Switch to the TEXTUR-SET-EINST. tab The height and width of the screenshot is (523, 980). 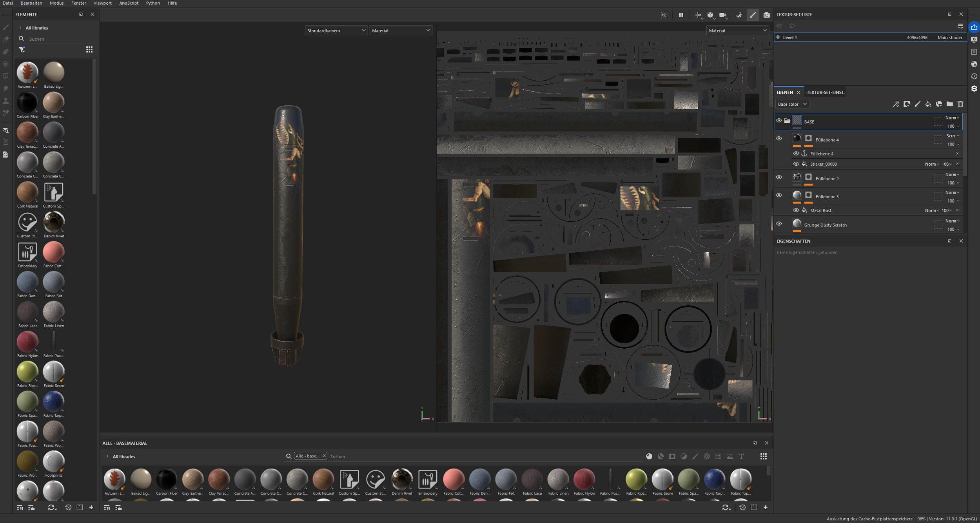click(825, 92)
